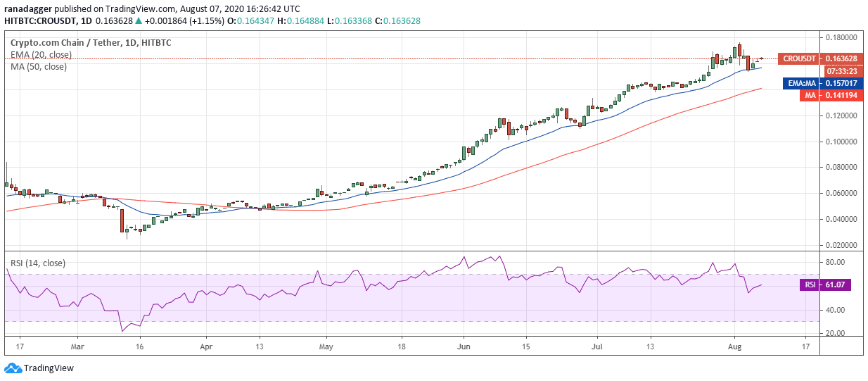Click the 0.120000 price axis label
The height and width of the screenshot is (381, 868).
(x=841, y=115)
